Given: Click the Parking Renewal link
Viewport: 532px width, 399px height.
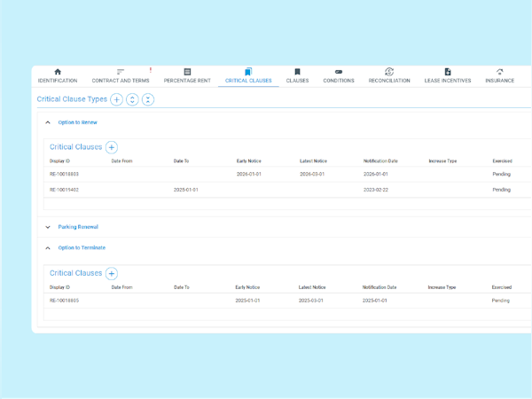Looking at the screenshot, I should pyautogui.click(x=78, y=227).
